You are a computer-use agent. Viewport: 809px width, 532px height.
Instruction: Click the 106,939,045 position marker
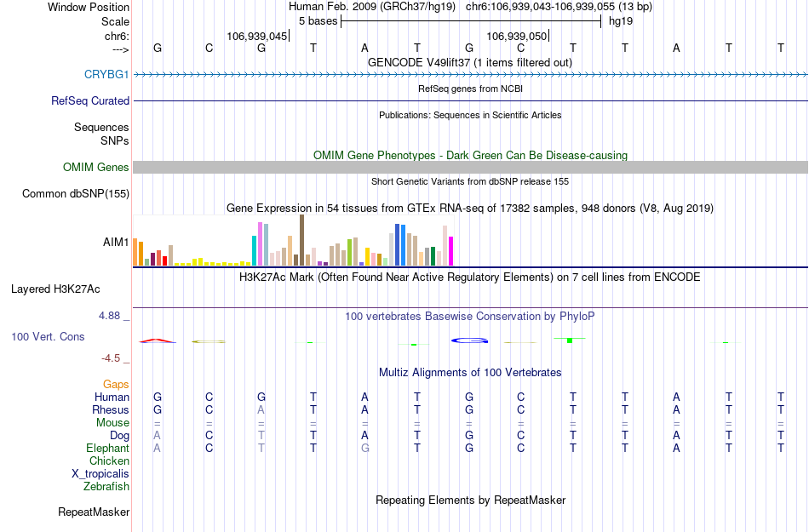257,36
